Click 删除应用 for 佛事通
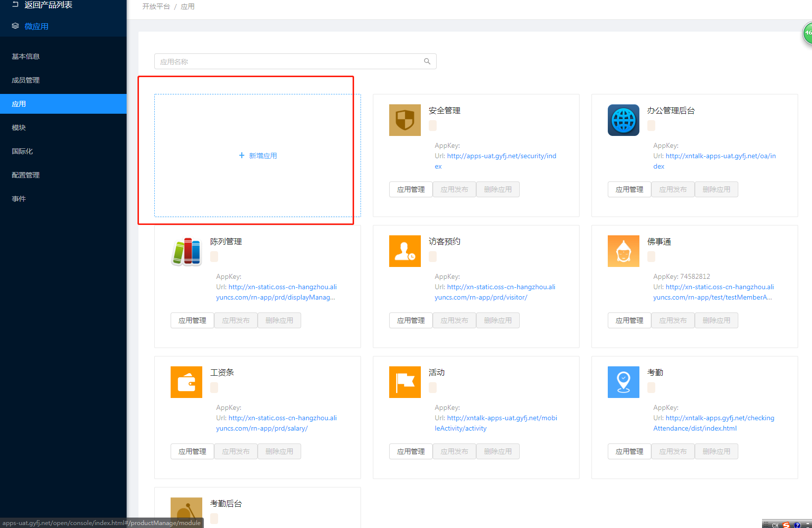812x528 pixels. pos(717,320)
